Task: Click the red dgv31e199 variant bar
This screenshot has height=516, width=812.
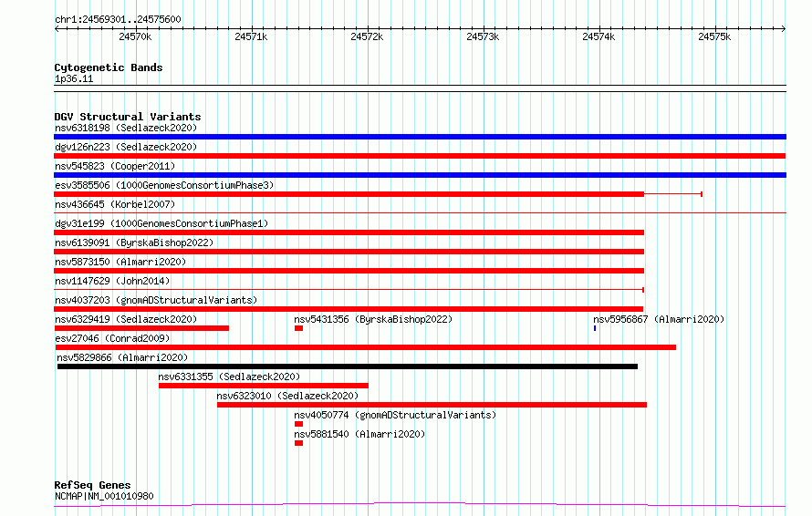Action: coord(349,232)
